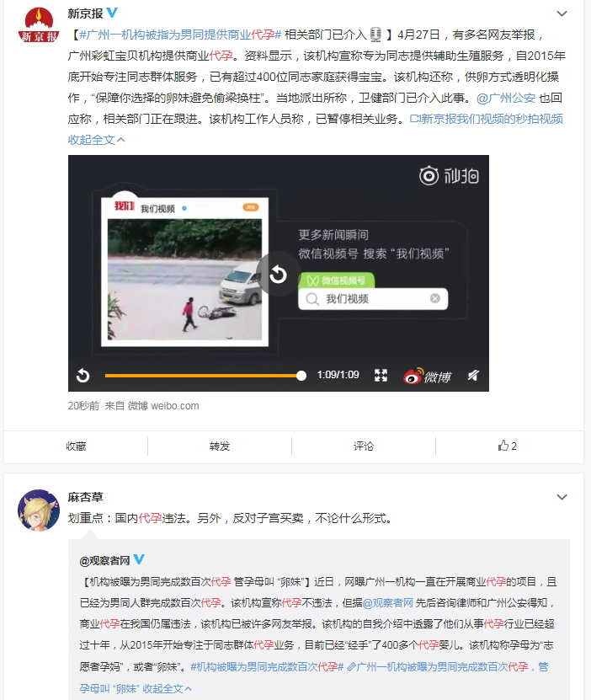This screenshot has width=591, height=700.
Task: Unmute the video sound icon
Action: (473, 376)
